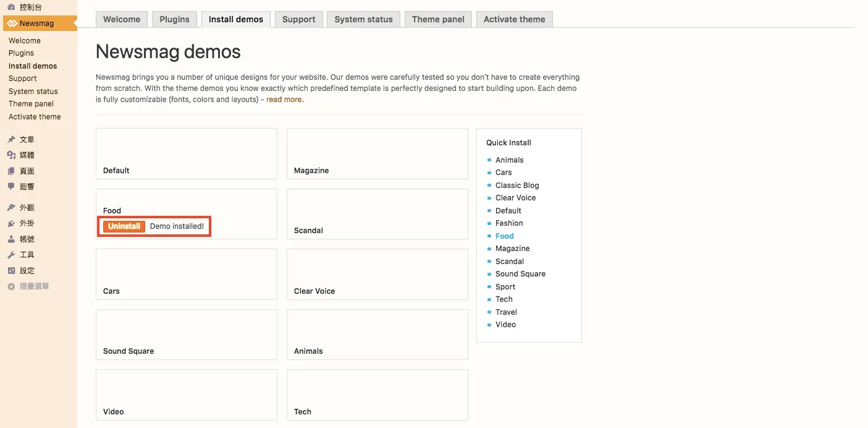Collapse the sidebar menu with 摺疊選單 arrow

pos(11,286)
